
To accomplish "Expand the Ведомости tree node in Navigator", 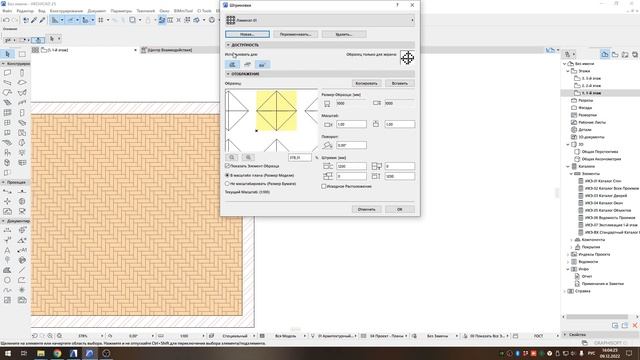I will point(568,262).
